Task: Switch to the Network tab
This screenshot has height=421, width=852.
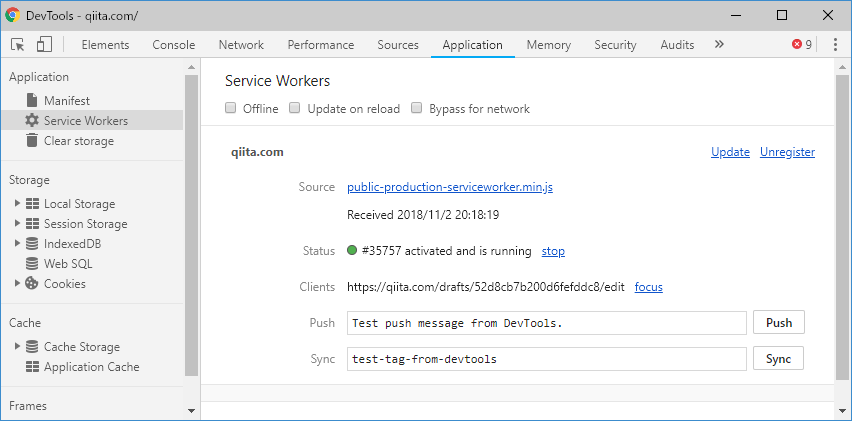Action: [241, 45]
